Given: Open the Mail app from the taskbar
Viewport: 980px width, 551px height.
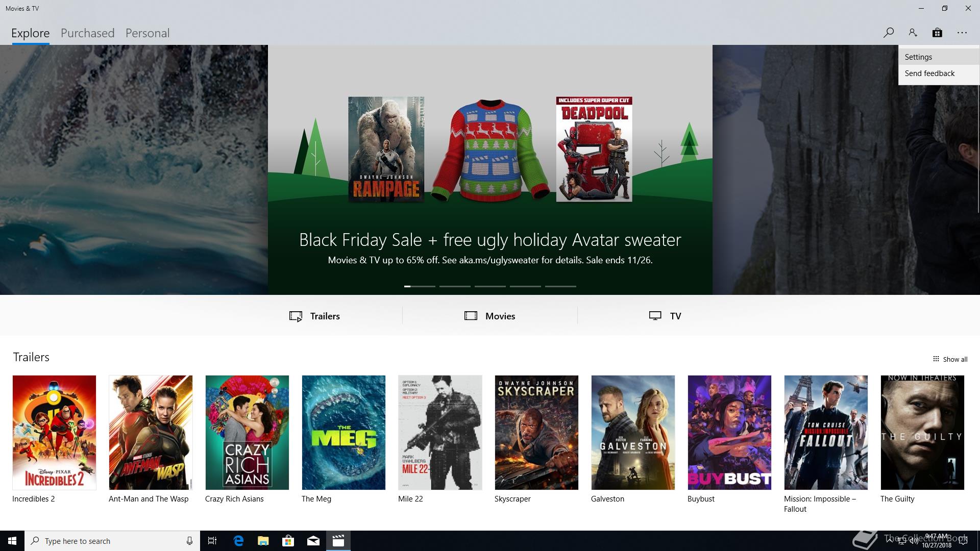Looking at the screenshot, I should point(313,541).
